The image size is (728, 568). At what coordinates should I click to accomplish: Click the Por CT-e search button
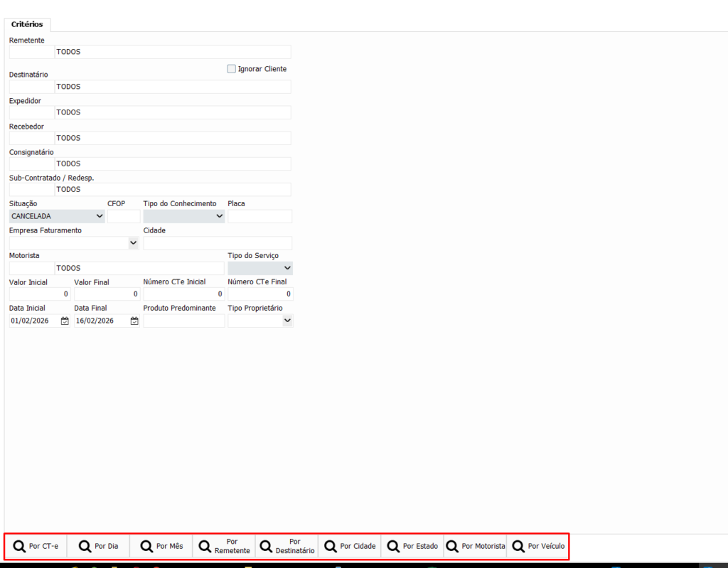(x=36, y=547)
